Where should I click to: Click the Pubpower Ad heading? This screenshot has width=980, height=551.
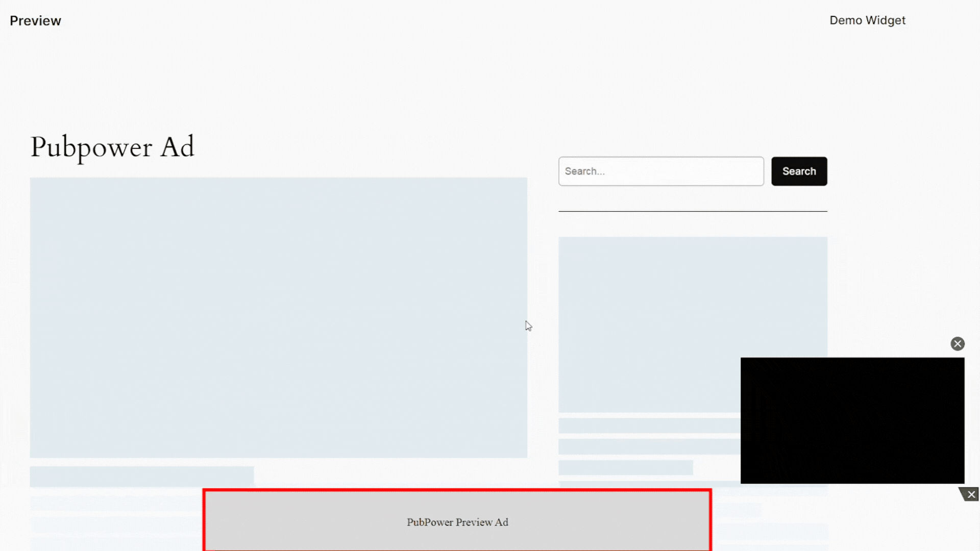tap(112, 147)
